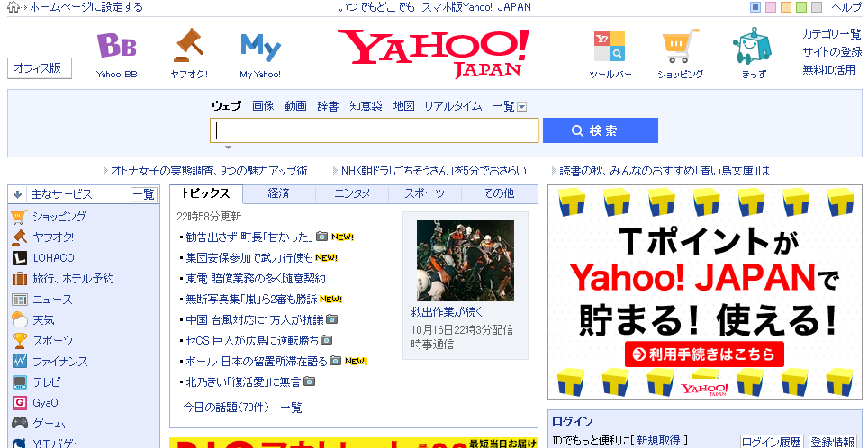
Task: Expand the 一覧 search category dropdown arrow
Action: (521, 107)
